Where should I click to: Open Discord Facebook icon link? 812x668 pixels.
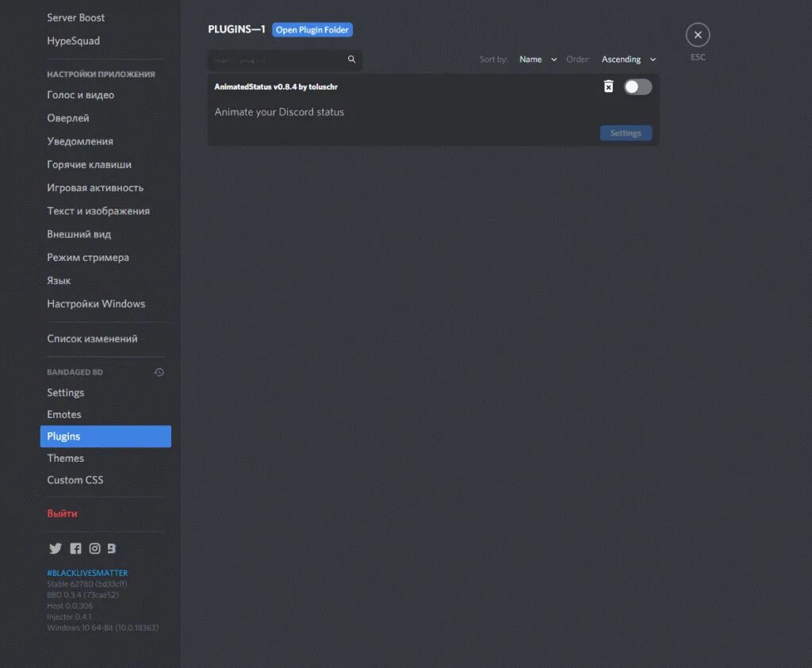coord(75,548)
